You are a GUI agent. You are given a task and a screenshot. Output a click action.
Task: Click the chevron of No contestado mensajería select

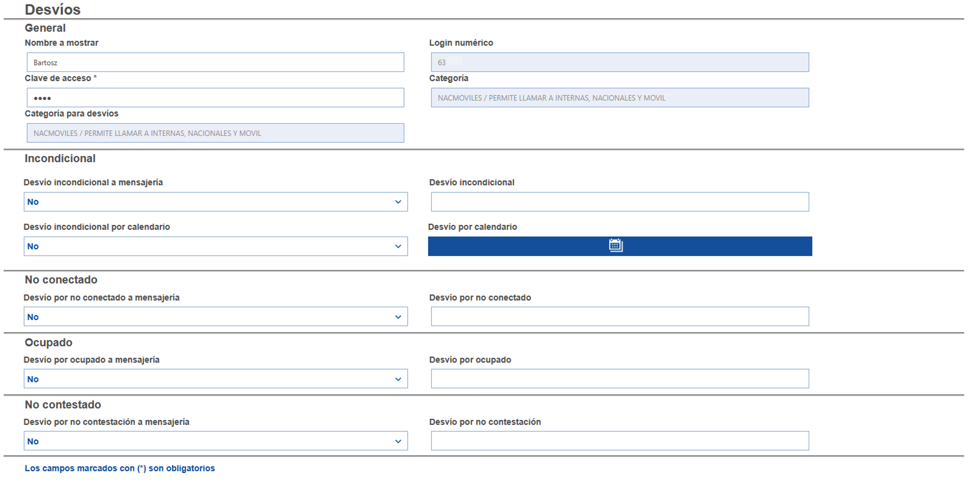398,441
